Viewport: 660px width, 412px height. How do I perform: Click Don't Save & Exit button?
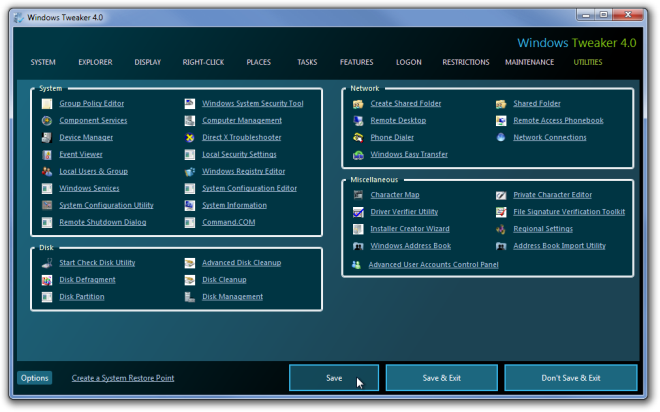571,378
